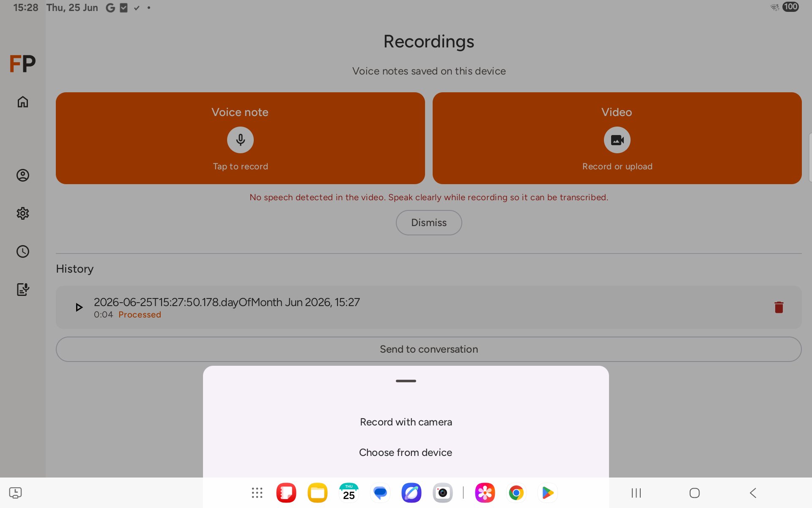Open the app drawer grid icon

click(257, 493)
